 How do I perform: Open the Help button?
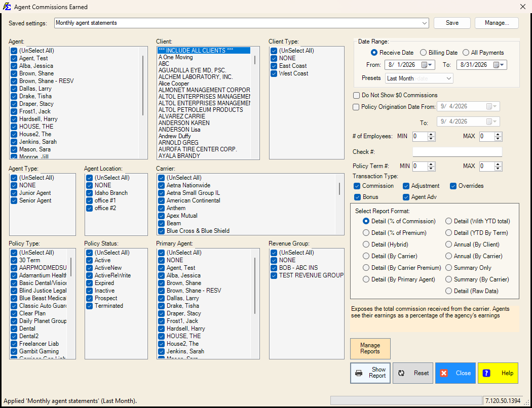click(498, 373)
